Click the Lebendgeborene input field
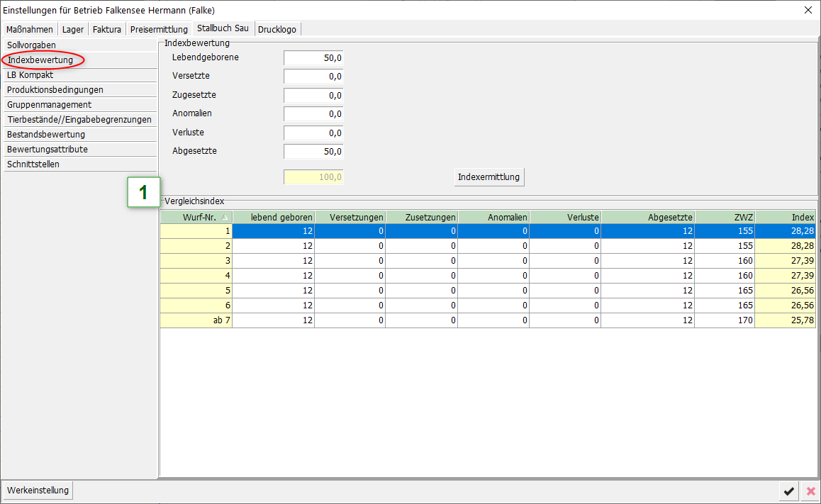The image size is (821, 504). (313, 57)
